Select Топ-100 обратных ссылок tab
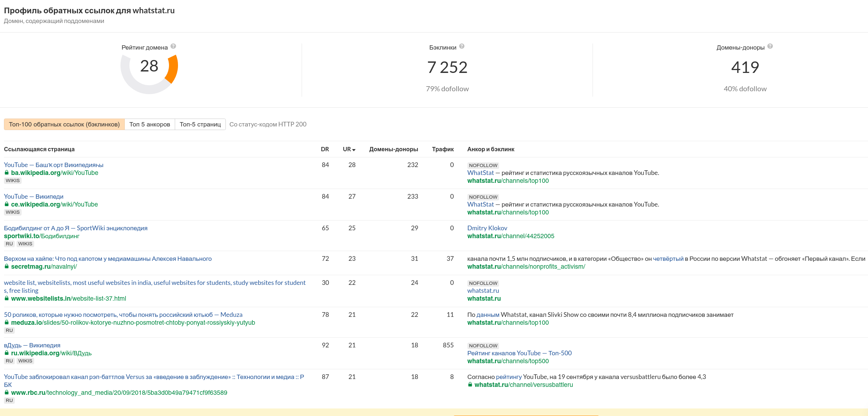 click(x=64, y=124)
